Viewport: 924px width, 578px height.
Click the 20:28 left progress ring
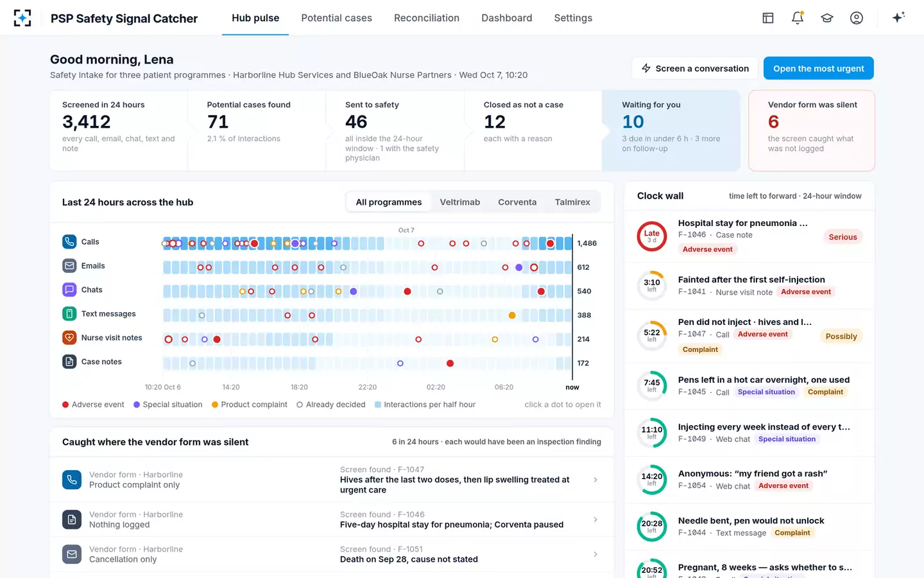651,526
